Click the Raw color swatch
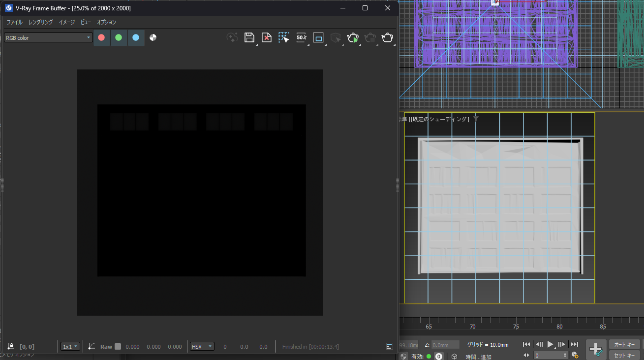This screenshot has height=360, width=644. (118, 347)
